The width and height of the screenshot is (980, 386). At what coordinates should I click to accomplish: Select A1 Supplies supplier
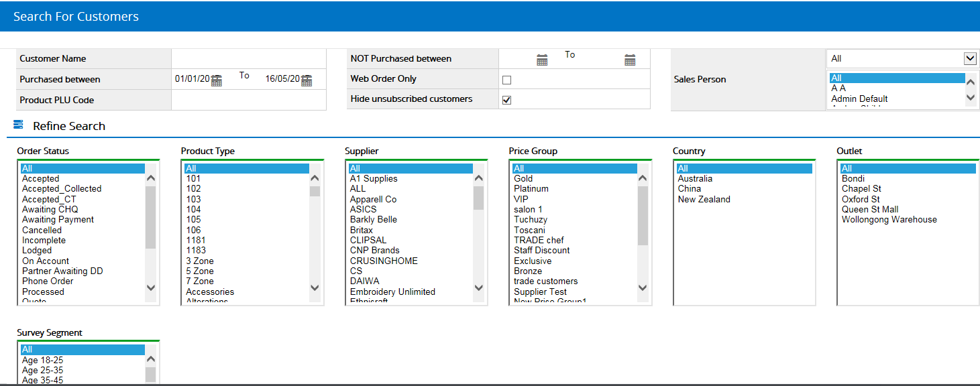pyautogui.click(x=410, y=178)
